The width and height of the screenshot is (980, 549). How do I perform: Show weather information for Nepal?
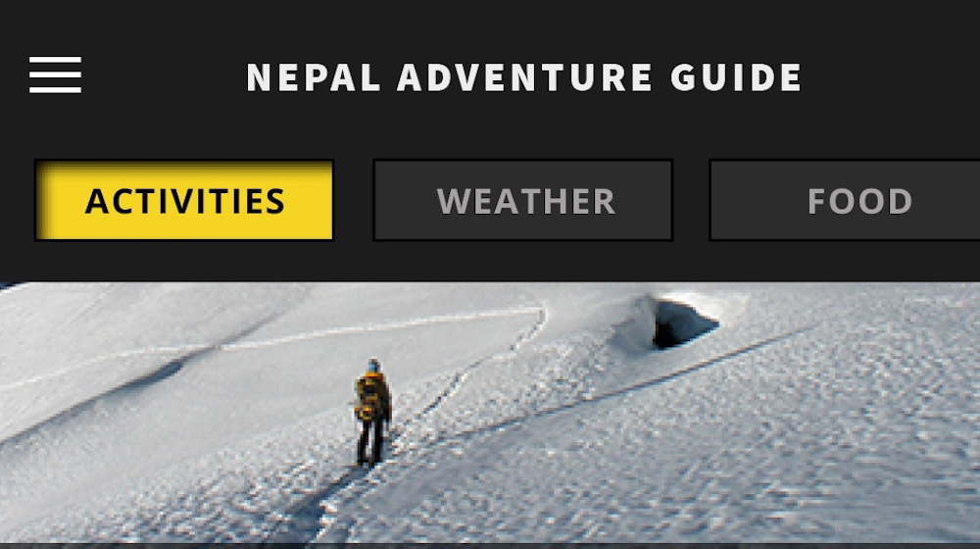523,200
